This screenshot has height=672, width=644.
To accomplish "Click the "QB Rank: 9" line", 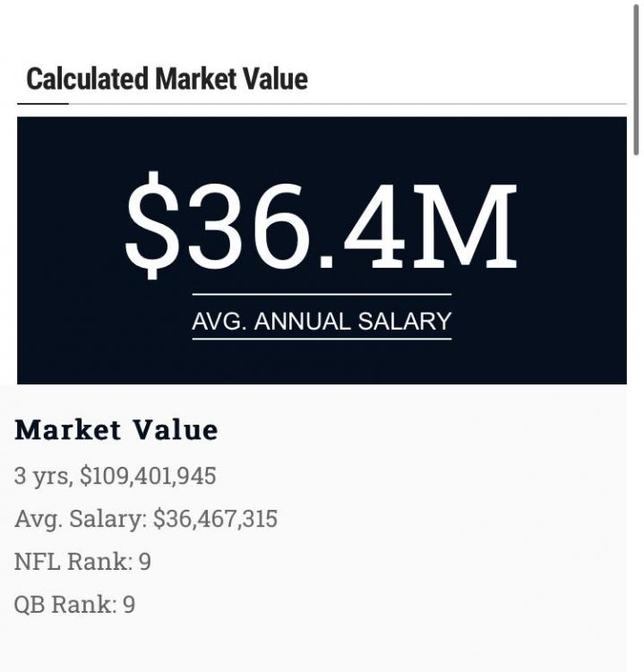I will pyautogui.click(x=74, y=605).
